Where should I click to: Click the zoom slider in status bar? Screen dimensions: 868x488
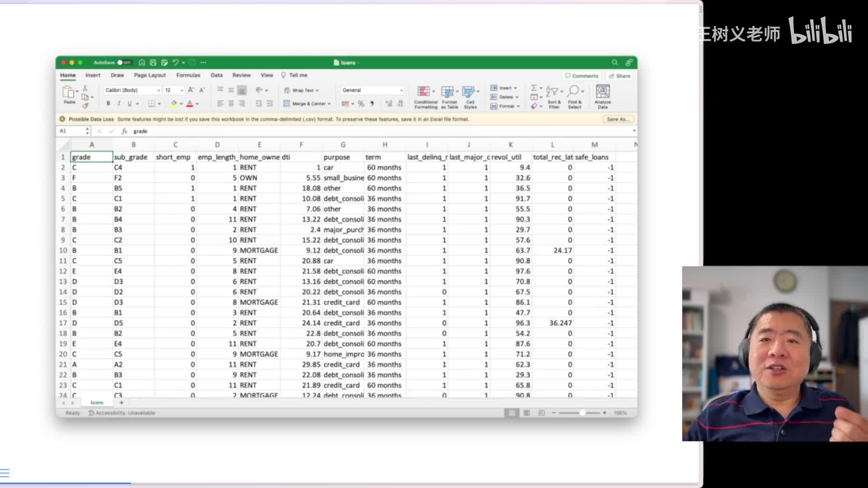(583, 413)
